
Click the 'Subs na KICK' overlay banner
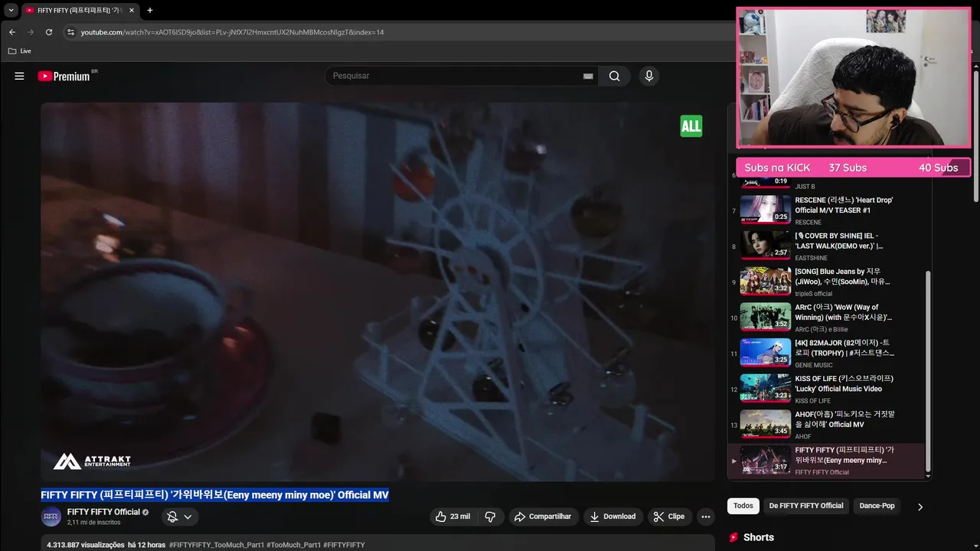pyautogui.click(x=854, y=168)
